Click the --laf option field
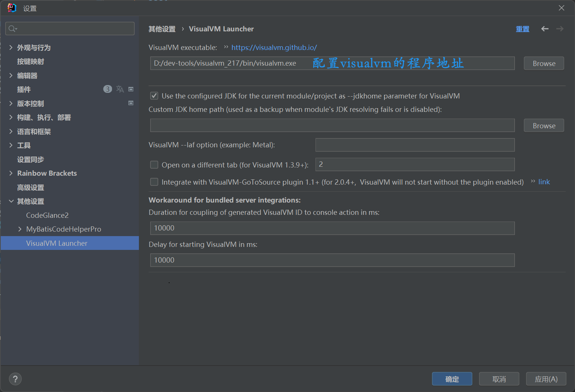Viewport: 575px width, 392px height. [415, 145]
